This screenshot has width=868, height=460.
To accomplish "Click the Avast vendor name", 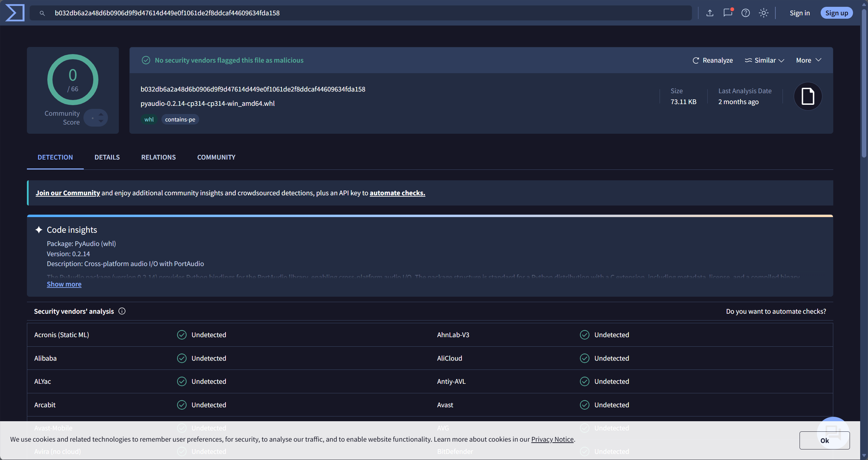I will click(x=445, y=405).
